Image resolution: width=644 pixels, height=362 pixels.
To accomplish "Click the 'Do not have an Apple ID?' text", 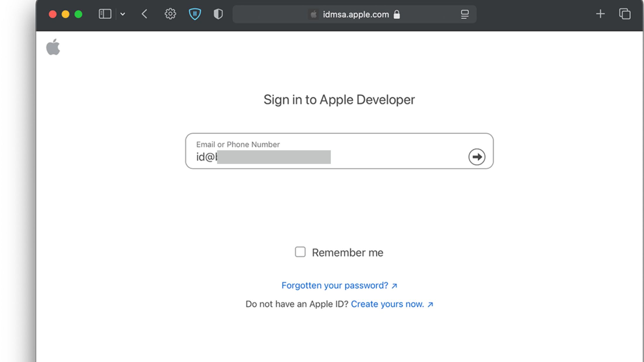I will pyautogui.click(x=297, y=304).
